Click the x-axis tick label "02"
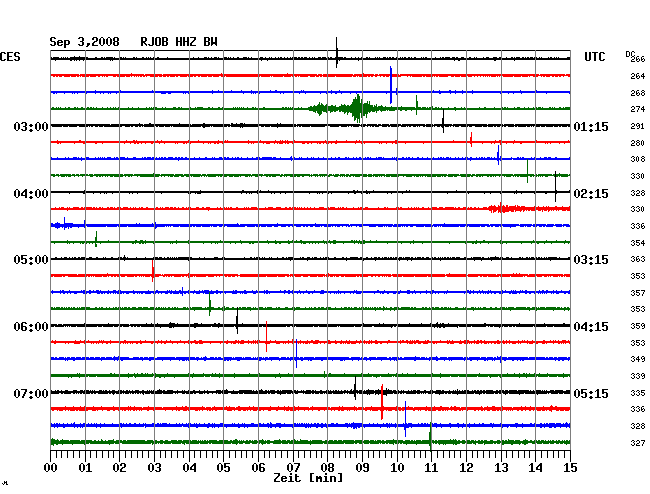The image size is (650, 494). pyautogui.click(x=119, y=467)
